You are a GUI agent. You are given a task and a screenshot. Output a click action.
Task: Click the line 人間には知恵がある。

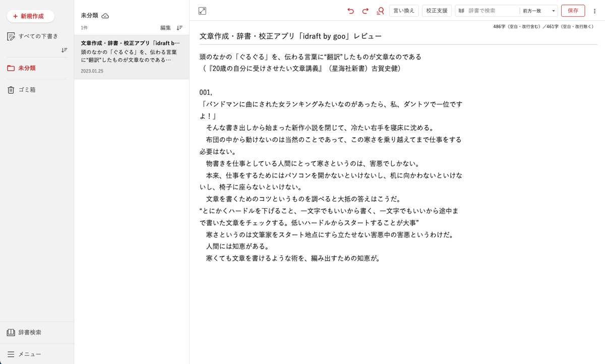[x=237, y=246]
